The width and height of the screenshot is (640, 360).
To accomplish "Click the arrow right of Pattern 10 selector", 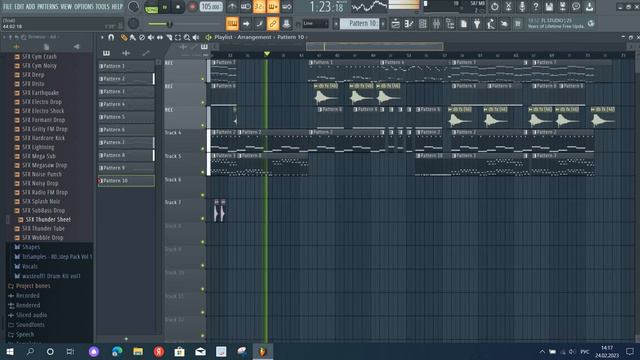I will coord(383,24).
